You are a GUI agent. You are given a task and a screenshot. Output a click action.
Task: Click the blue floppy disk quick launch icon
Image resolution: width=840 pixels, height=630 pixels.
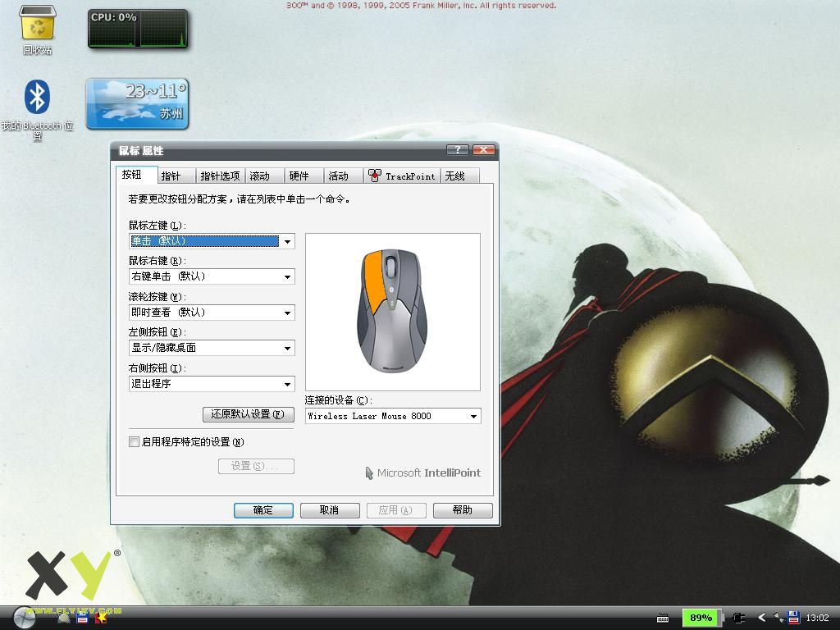pyautogui.click(x=82, y=619)
